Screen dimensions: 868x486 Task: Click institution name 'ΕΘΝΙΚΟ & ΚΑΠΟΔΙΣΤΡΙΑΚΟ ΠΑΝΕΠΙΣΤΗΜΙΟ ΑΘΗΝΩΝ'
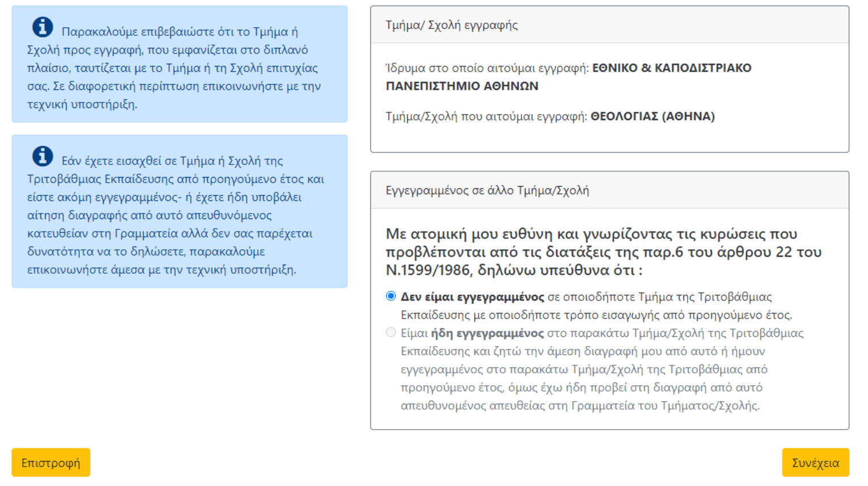(568, 77)
